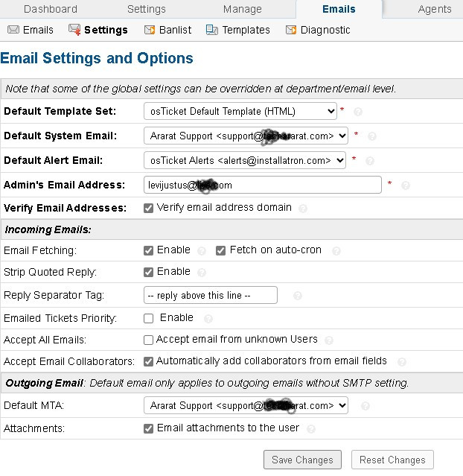
Task: Click help tip icon for Reply Separator Tag
Action: tap(298, 296)
